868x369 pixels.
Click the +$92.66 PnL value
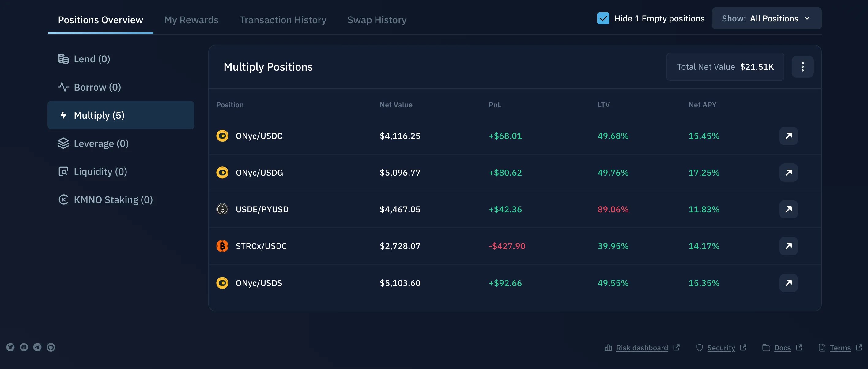[x=505, y=283]
